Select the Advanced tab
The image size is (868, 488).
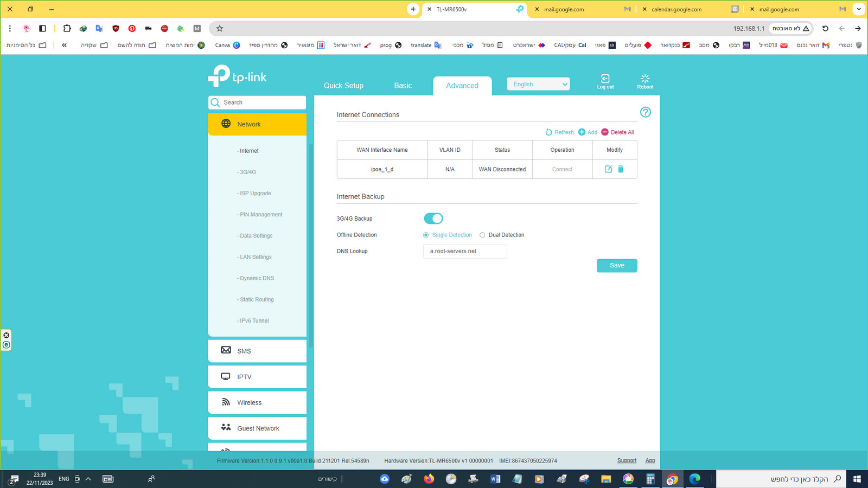click(x=462, y=86)
